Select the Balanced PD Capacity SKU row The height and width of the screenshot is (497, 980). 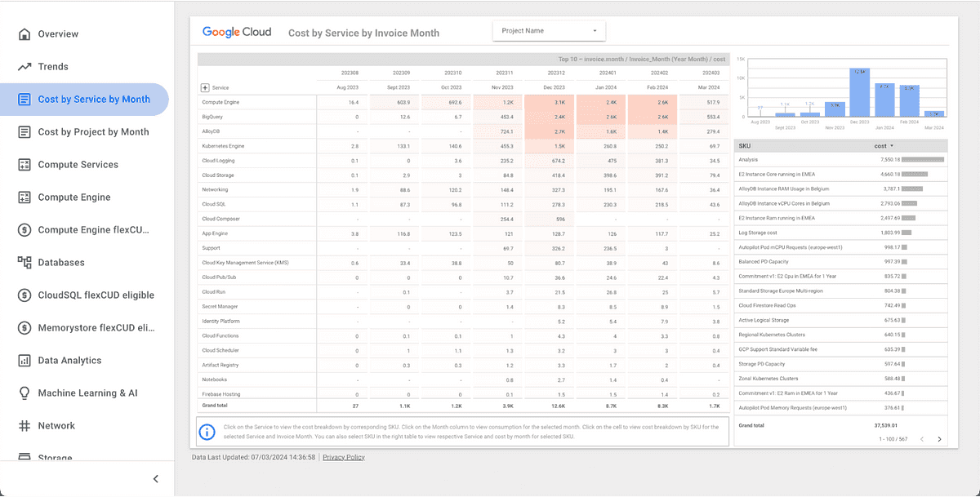(841, 262)
